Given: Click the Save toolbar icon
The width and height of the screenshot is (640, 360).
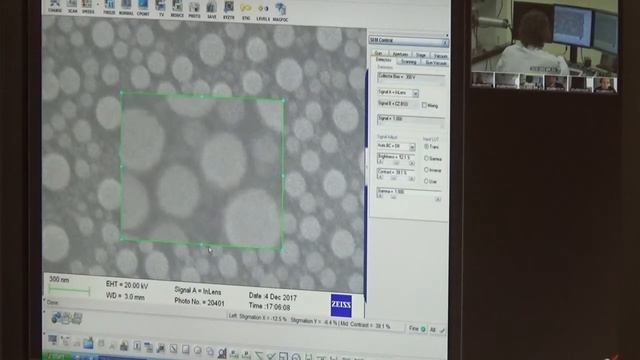Looking at the screenshot, I should pyautogui.click(x=211, y=10).
